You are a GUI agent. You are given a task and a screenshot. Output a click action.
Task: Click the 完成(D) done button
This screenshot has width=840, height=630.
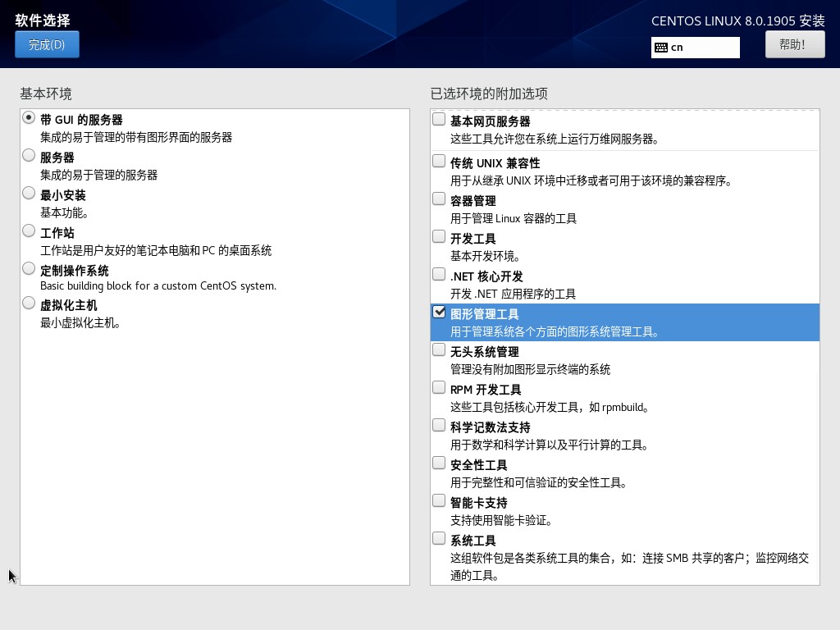47,44
